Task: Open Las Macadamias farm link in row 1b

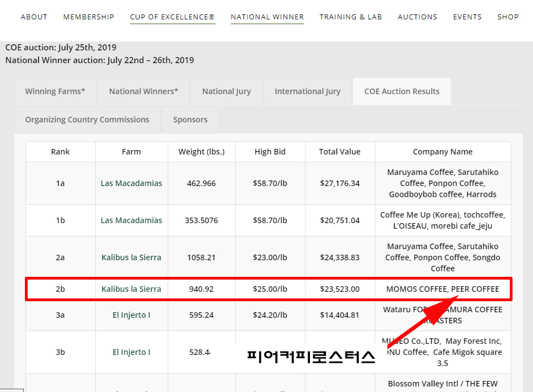Action: click(131, 220)
